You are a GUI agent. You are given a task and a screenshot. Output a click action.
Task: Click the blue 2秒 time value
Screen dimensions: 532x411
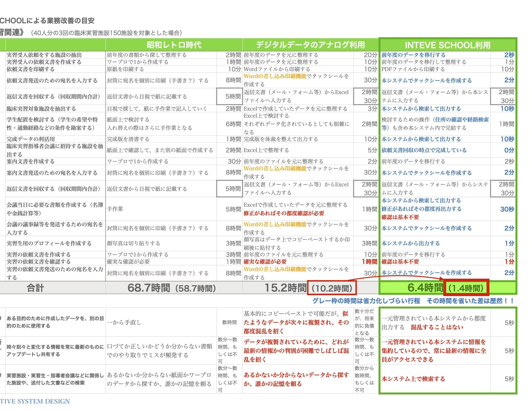[x=509, y=55]
